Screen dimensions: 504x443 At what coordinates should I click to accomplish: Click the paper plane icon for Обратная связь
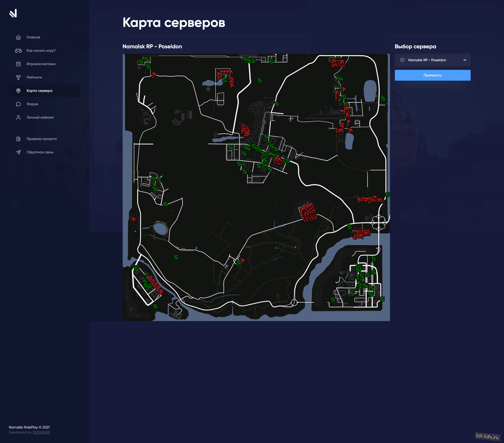coord(18,152)
